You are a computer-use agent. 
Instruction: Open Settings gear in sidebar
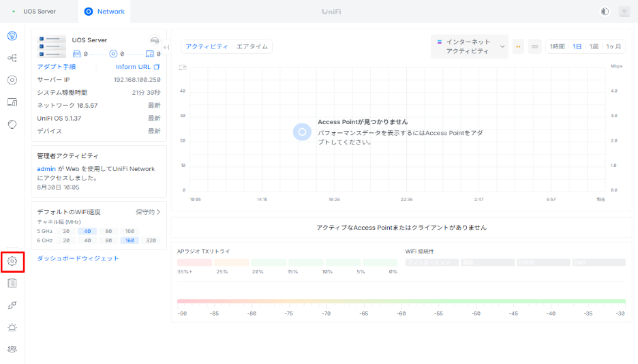[12, 261]
